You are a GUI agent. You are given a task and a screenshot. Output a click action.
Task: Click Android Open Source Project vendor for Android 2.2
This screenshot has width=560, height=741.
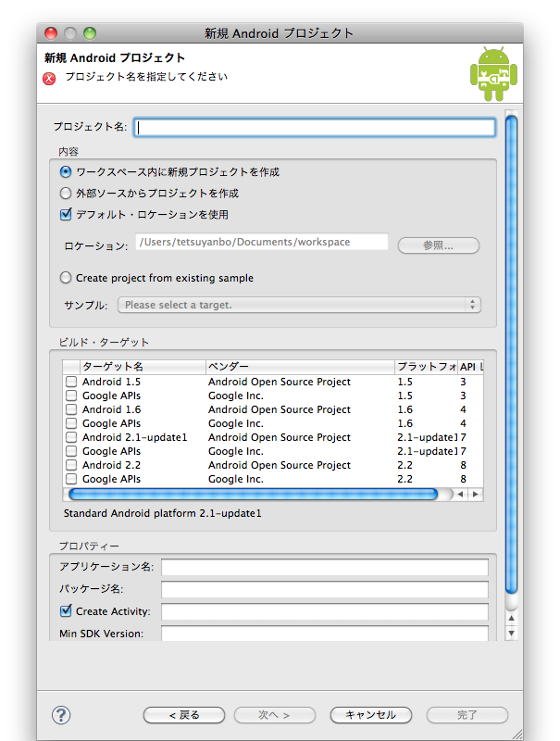tap(280, 465)
